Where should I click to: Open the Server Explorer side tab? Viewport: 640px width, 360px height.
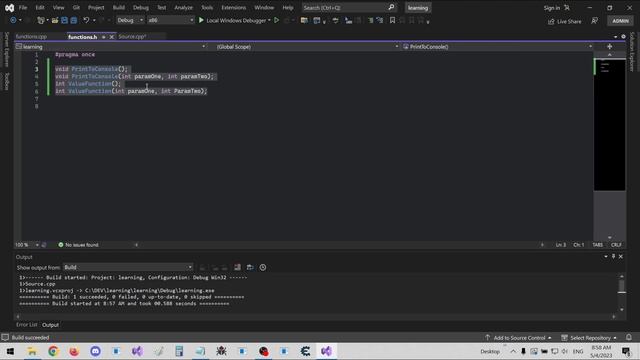tap(7, 49)
